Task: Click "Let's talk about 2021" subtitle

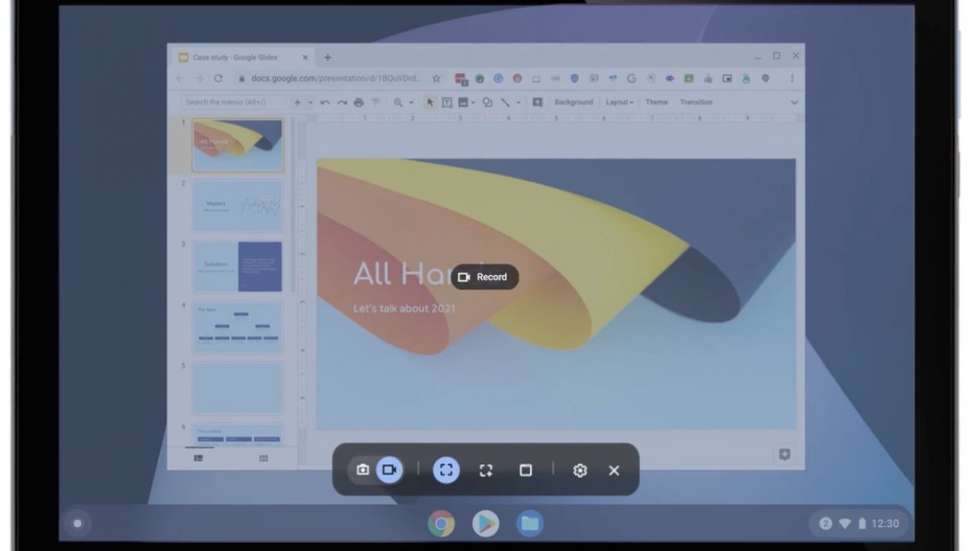Action: coord(404,309)
